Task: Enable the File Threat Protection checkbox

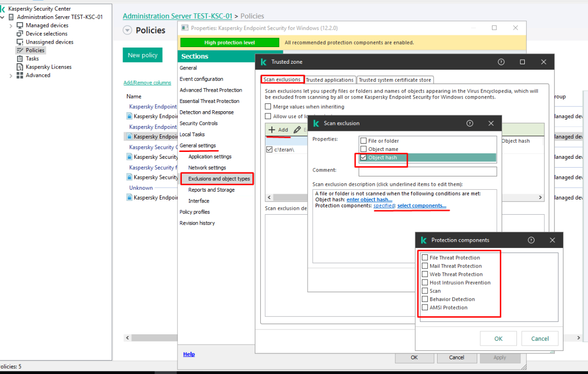Action: tap(425, 258)
